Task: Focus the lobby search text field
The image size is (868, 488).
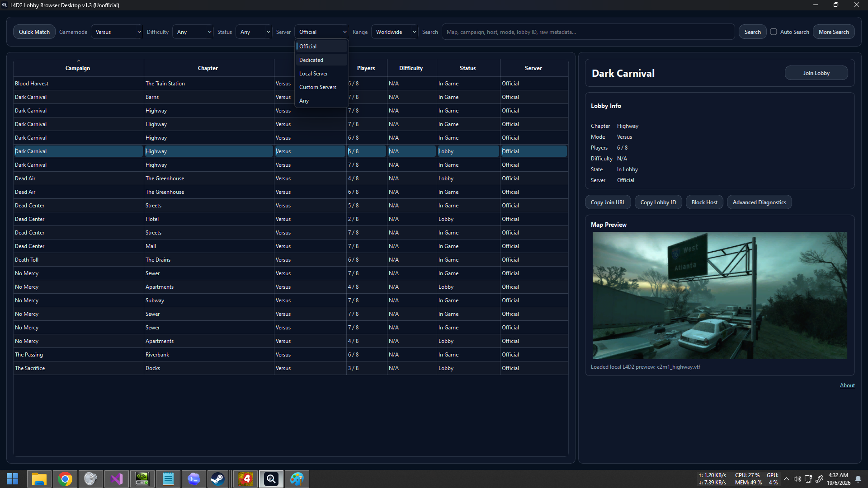Action: pyautogui.click(x=588, y=32)
